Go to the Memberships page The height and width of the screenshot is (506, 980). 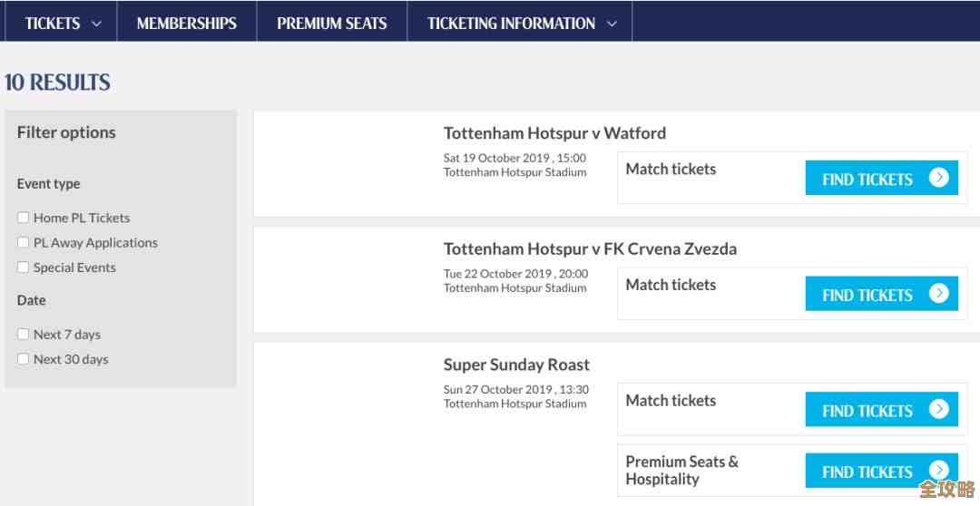point(186,24)
